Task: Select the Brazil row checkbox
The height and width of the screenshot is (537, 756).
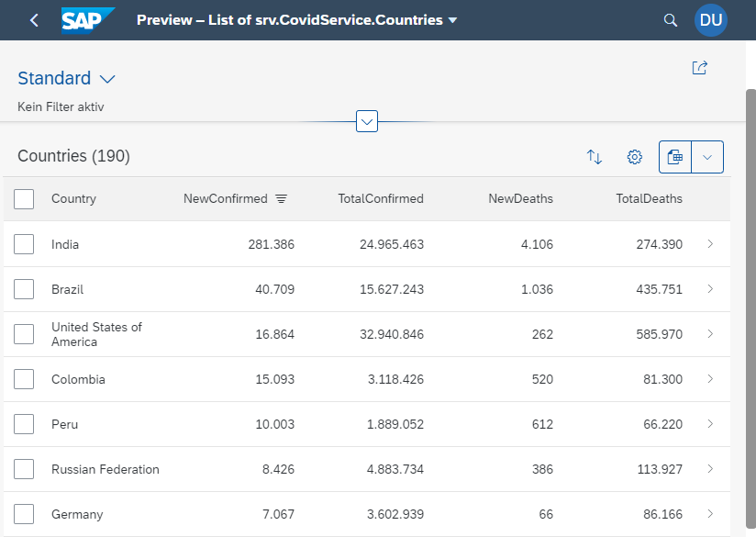Action: 24,289
